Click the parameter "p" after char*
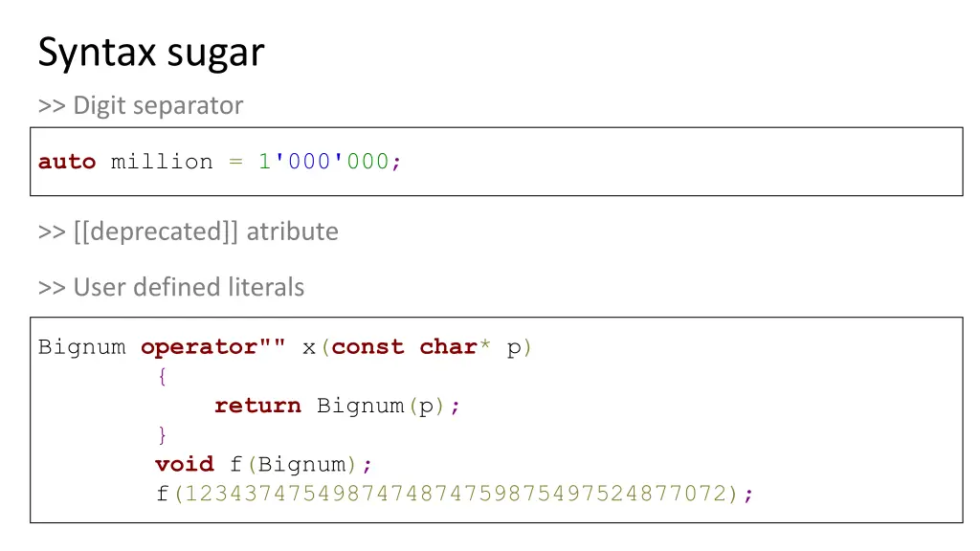The height and width of the screenshot is (551, 980). (514, 347)
